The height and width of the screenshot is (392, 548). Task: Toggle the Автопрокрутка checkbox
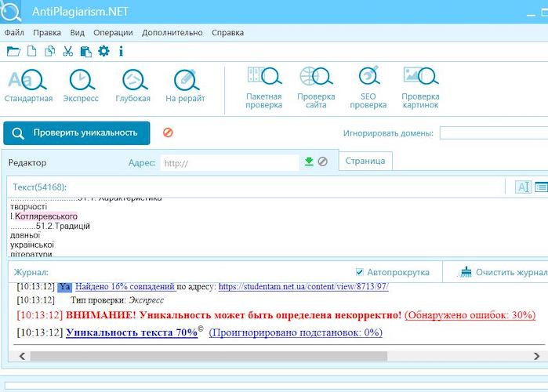(359, 272)
